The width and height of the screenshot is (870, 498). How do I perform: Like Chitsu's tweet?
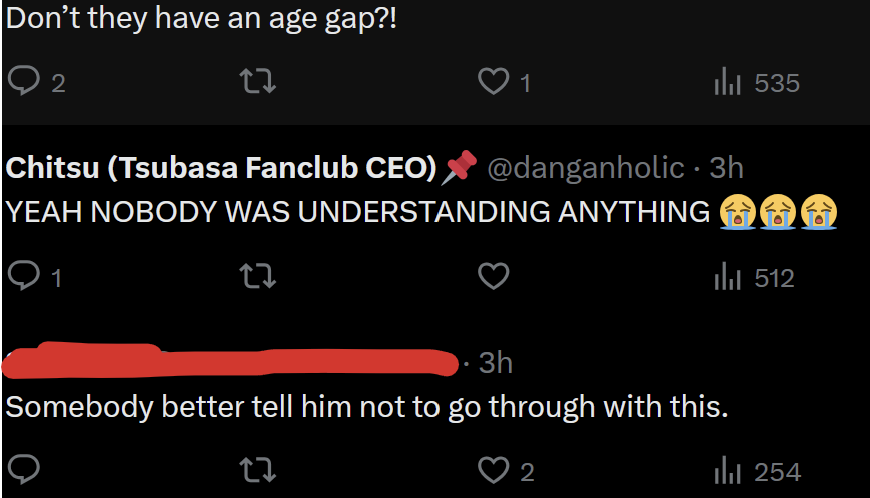click(494, 277)
